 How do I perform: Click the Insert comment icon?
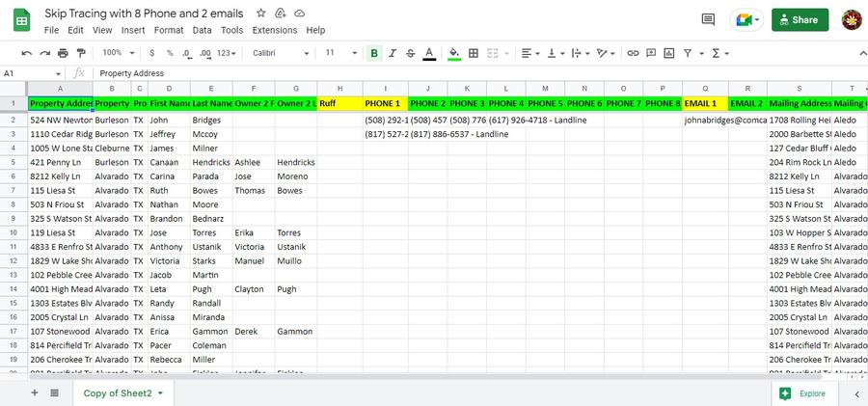point(651,53)
